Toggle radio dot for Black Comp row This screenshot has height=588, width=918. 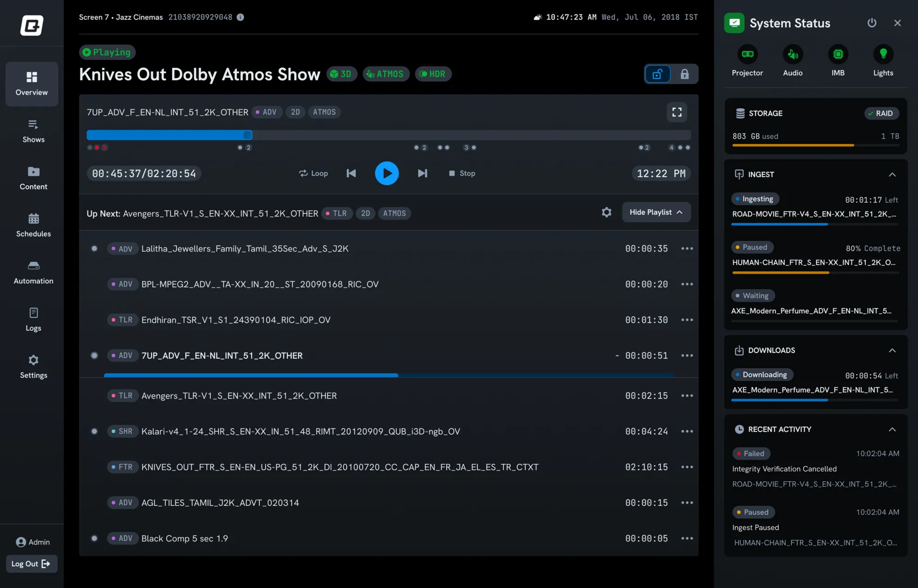94,538
